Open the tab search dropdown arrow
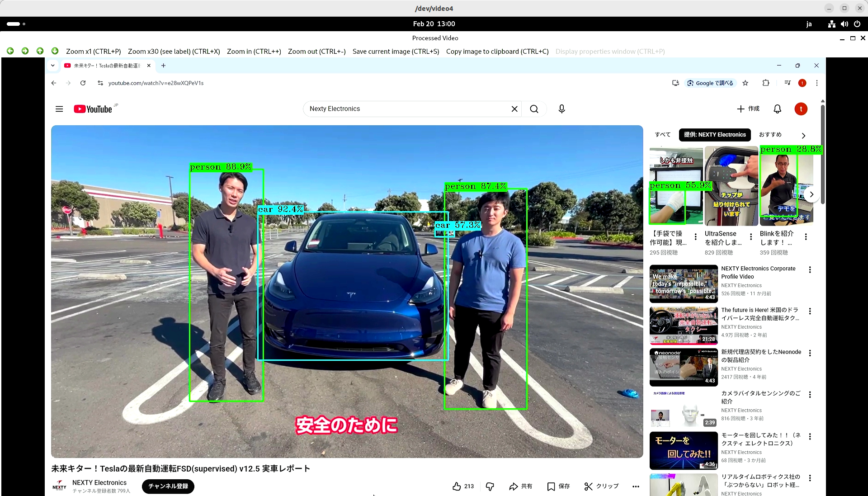 tap(53, 66)
